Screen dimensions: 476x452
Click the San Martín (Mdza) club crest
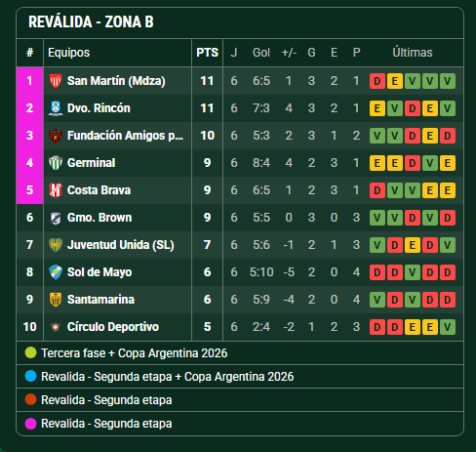[x=56, y=81]
